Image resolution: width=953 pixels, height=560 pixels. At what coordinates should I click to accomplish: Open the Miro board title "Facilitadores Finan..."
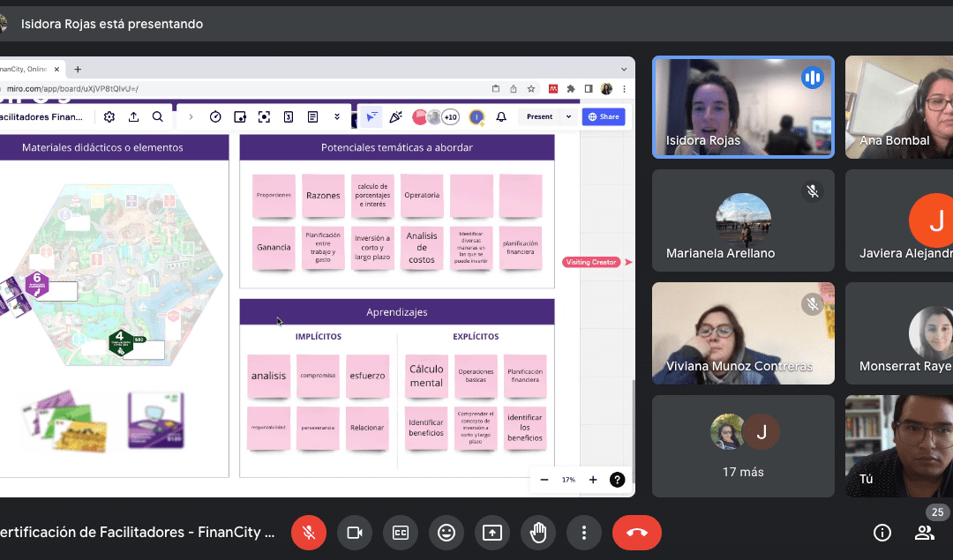(x=41, y=116)
